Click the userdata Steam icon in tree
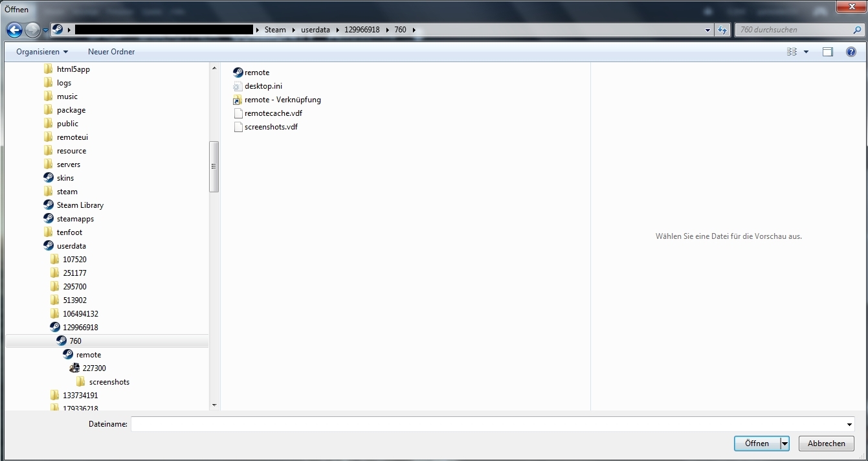The height and width of the screenshot is (461, 868). (x=49, y=245)
